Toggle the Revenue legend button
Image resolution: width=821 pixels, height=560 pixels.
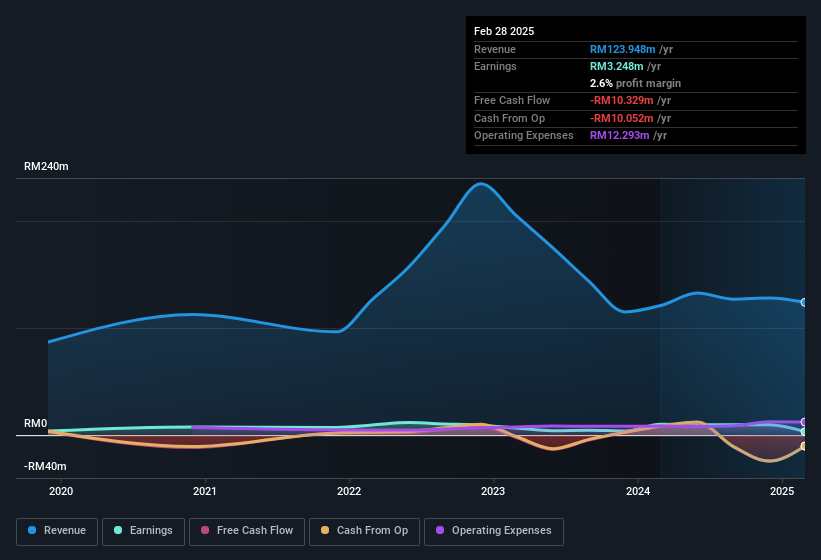pyautogui.click(x=57, y=532)
